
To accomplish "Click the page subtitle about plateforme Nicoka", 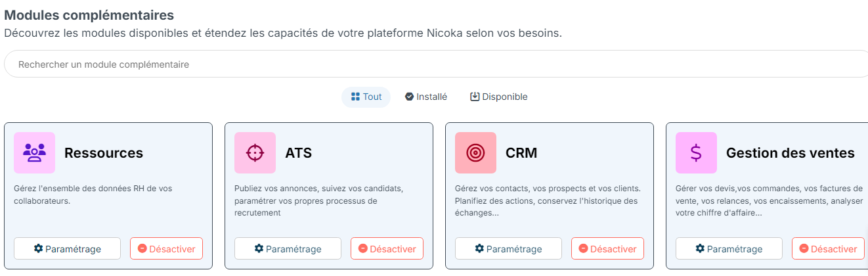I will tap(283, 33).
